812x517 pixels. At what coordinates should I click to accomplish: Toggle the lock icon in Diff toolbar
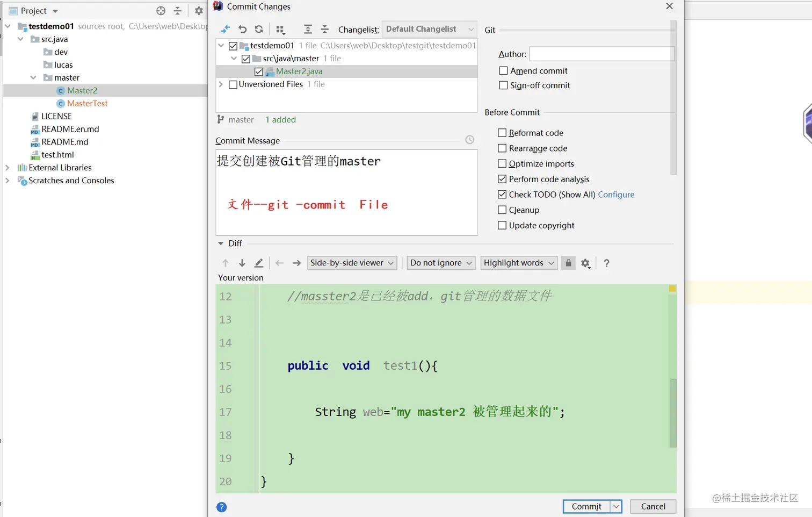click(x=568, y=263)
